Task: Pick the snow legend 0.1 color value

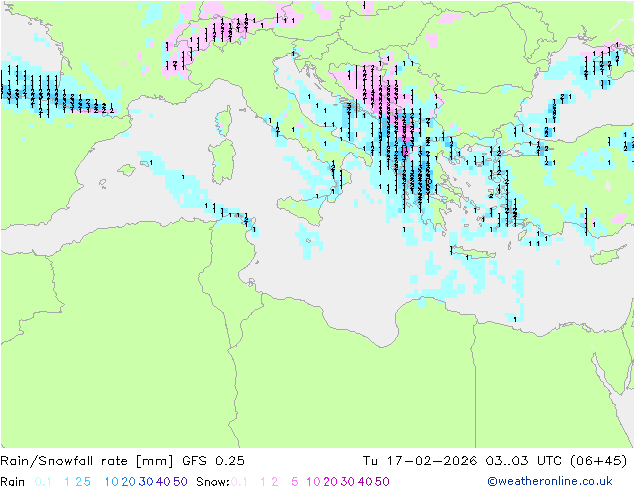Action: tap(239, 482)
